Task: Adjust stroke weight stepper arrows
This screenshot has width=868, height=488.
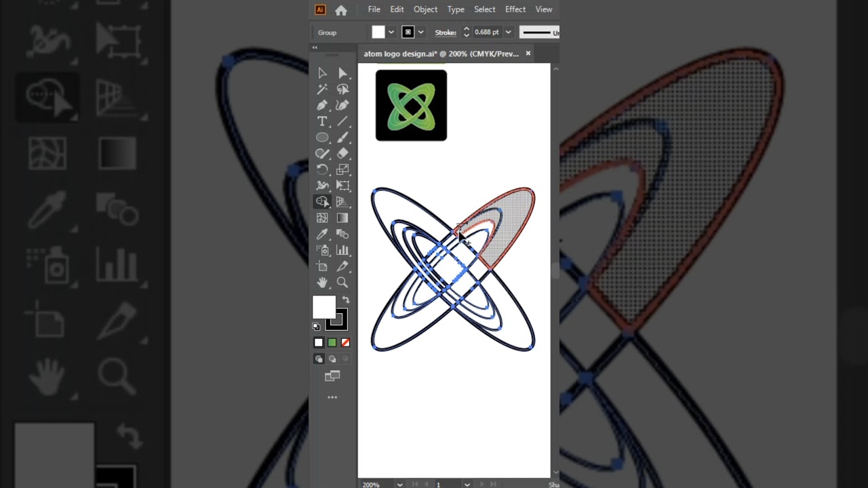Action: point(467,33)
